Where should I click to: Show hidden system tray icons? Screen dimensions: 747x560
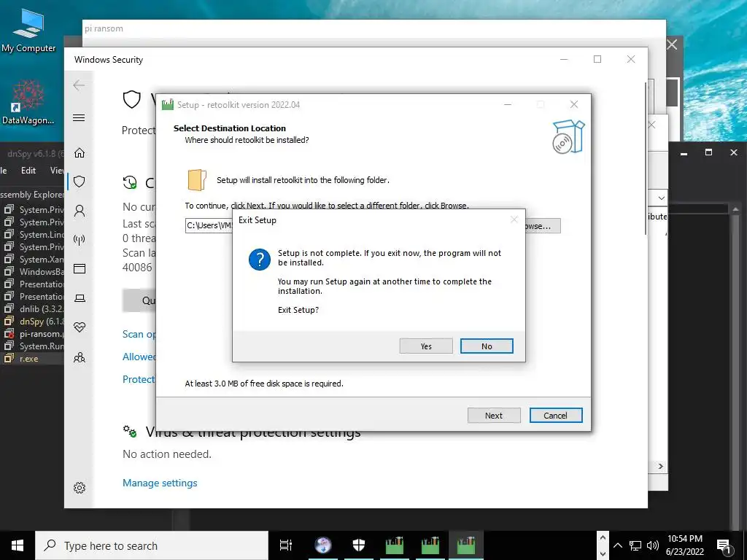[617, 545]
